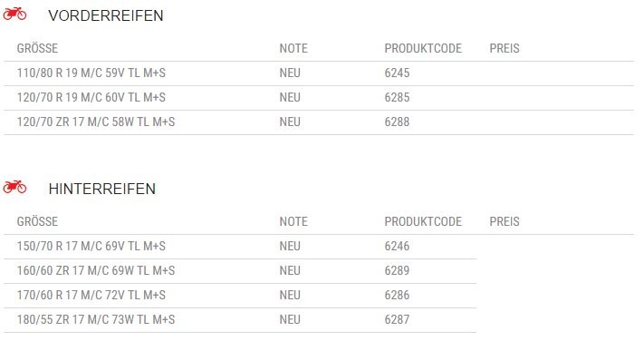Viewport: 644px width, 341px height.
Task: Click product code 6289
Action: 397,270
